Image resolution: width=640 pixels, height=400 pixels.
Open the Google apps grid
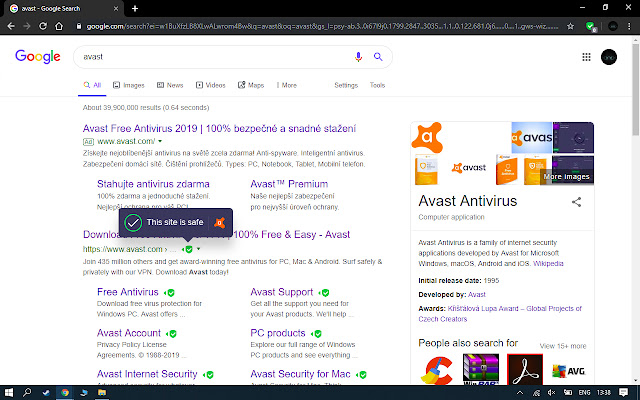(x=587, y=57)
